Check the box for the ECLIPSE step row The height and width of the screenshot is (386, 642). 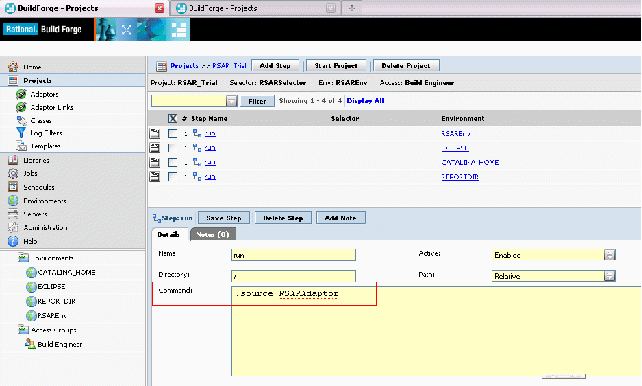pyautogui.click(x=172, y=148)
